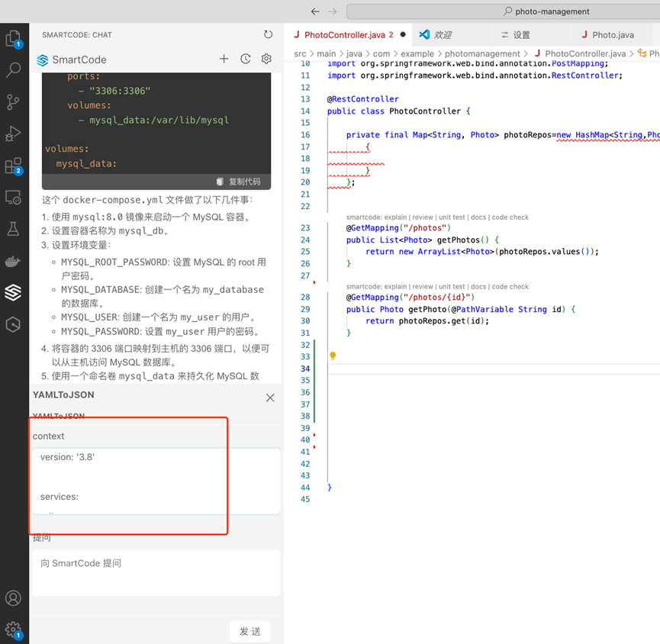
Task: Open the Manage gear in activity bar
Action: tap(13, 630)
